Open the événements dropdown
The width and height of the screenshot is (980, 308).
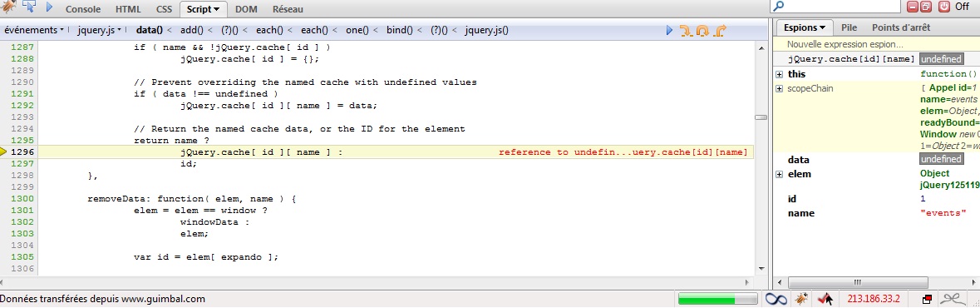tap(34, 30)
